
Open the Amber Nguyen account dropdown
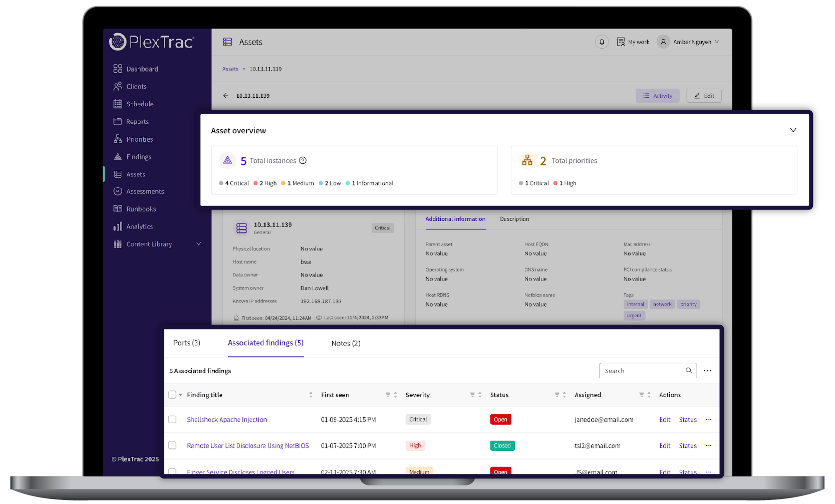(x=717, y=42)
